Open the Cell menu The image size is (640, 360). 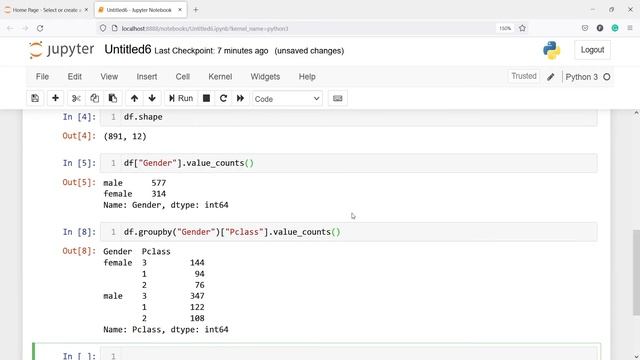point(182,77)
